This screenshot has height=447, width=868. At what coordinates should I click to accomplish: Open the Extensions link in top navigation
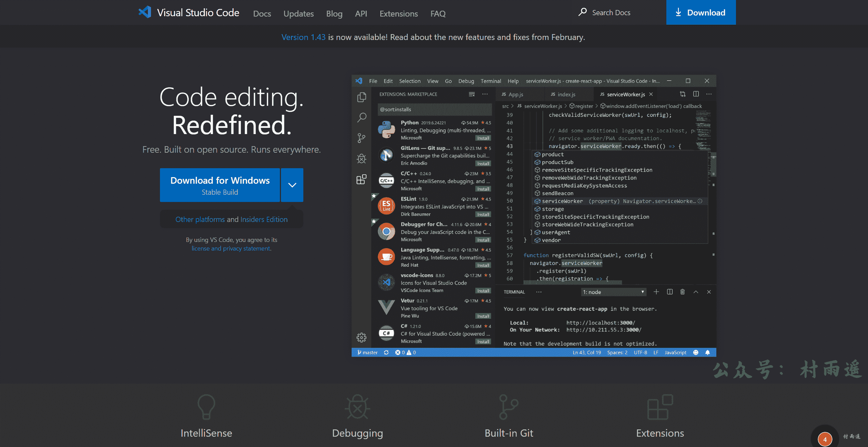(x=398, y=14)
